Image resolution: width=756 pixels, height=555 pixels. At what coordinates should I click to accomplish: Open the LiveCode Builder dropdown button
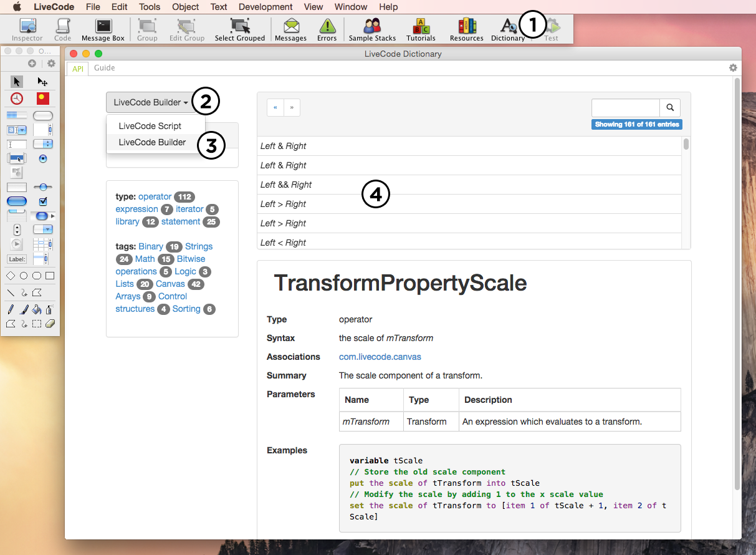click(150, 102)
